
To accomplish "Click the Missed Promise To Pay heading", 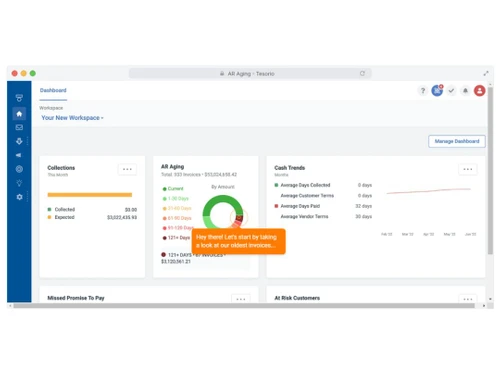I will [76, 298].
